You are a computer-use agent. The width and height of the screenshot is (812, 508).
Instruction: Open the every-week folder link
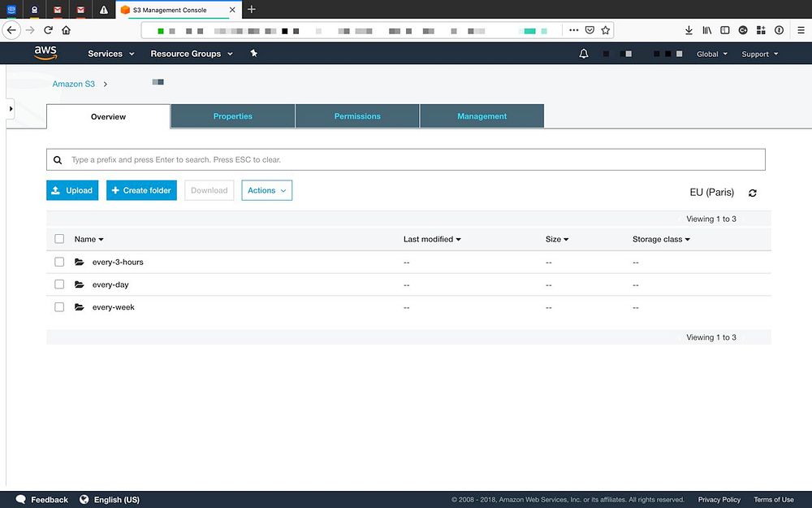(114, 307)
